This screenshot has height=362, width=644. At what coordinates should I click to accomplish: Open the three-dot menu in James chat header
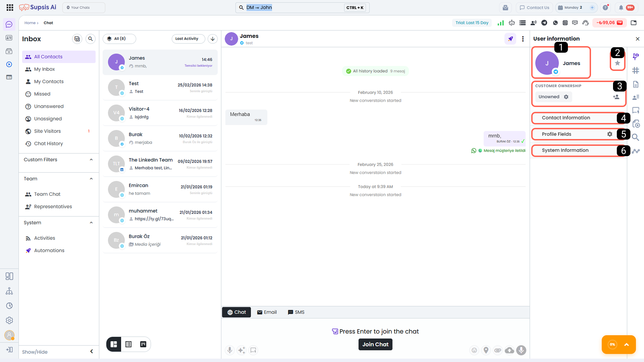(x=523, y=39)
